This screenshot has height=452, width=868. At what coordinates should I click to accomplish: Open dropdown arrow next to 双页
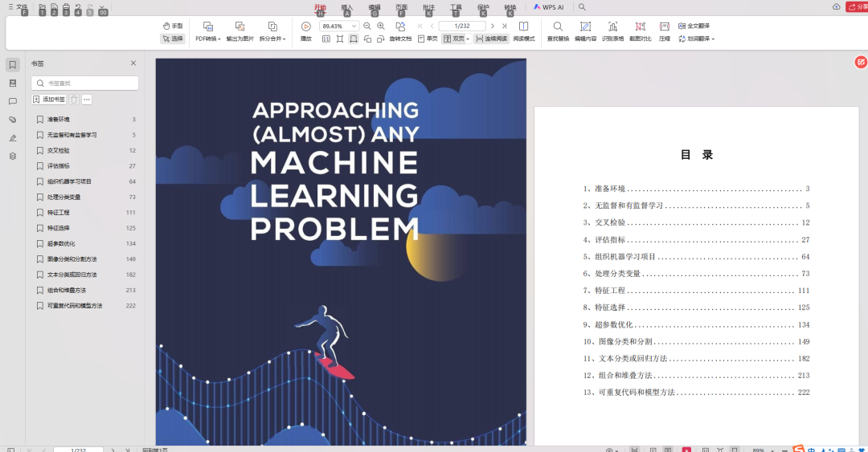(x=468, y=39)
